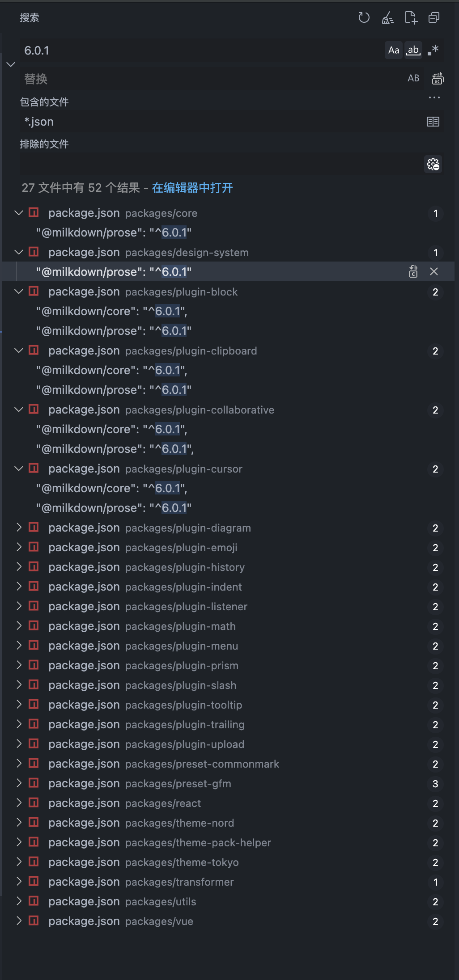Select package.json in packages/utils
Screen dimensions: 459x980
(x=228, y=901)
